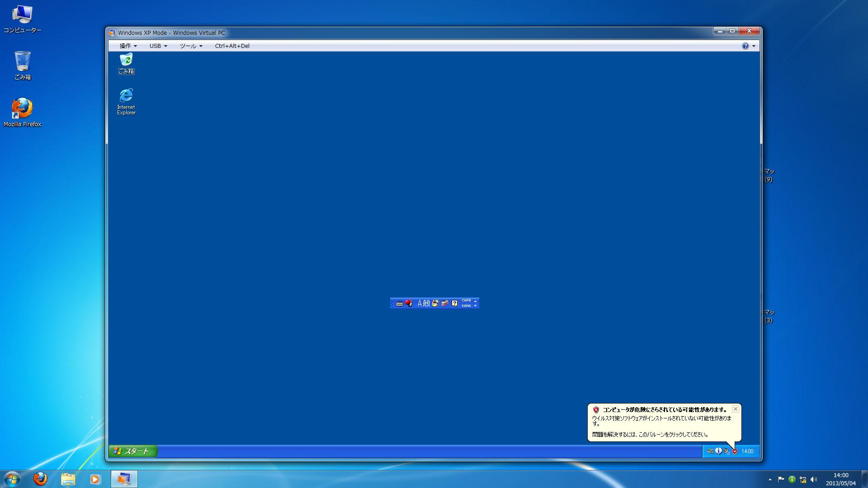Viewport: 868px width, 488px height.
Task: Click the IME keyboard icon on language bar
Action: (x=400, y=304)
